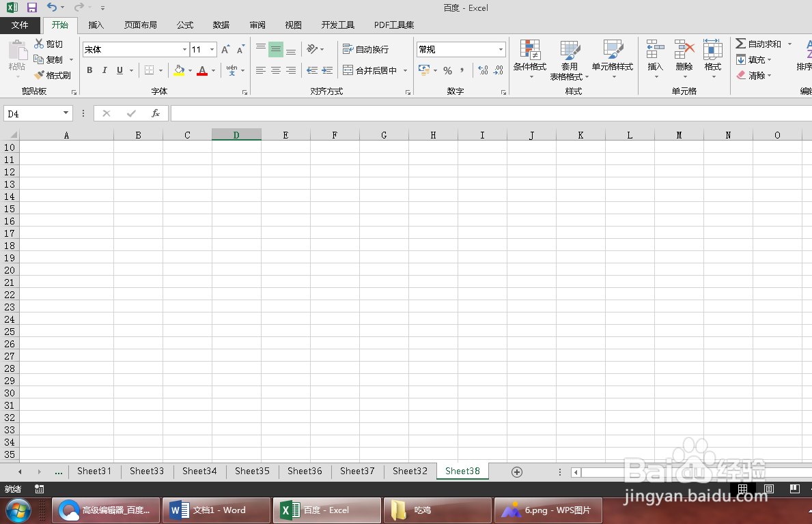Open the font color dropdown arrow

pos(213,70)
